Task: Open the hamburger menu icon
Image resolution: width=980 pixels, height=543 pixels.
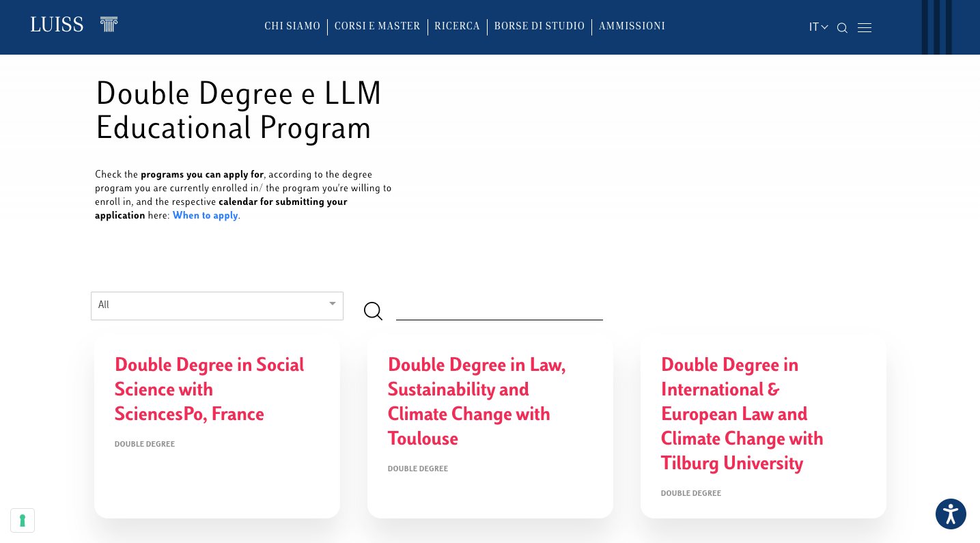Action: 865,28
